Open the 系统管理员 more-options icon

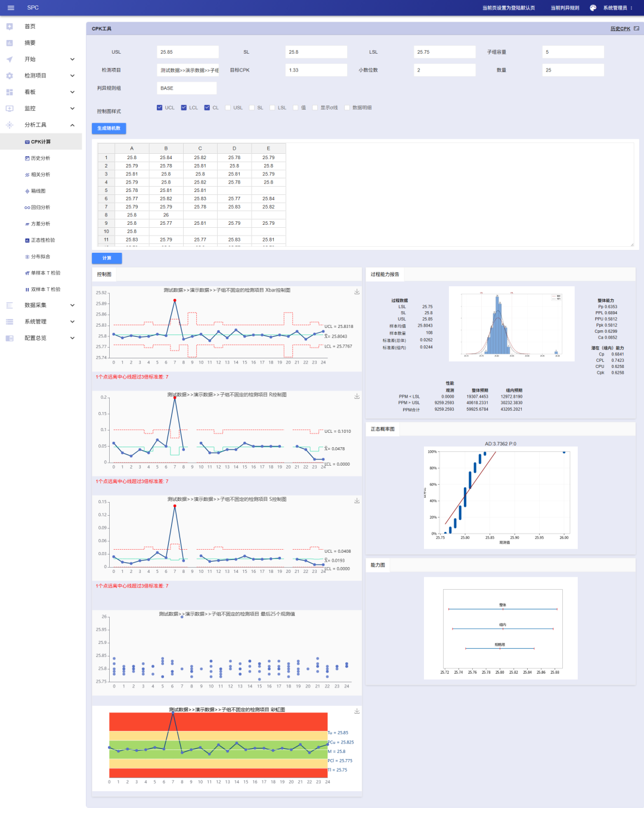click(x=631, y=8)
